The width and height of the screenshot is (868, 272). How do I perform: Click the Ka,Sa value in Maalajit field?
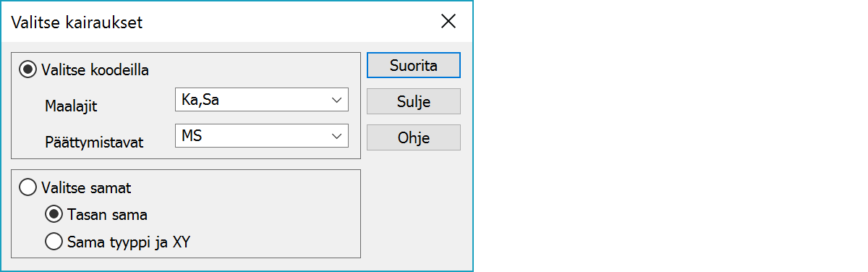(x=201, y=100)
